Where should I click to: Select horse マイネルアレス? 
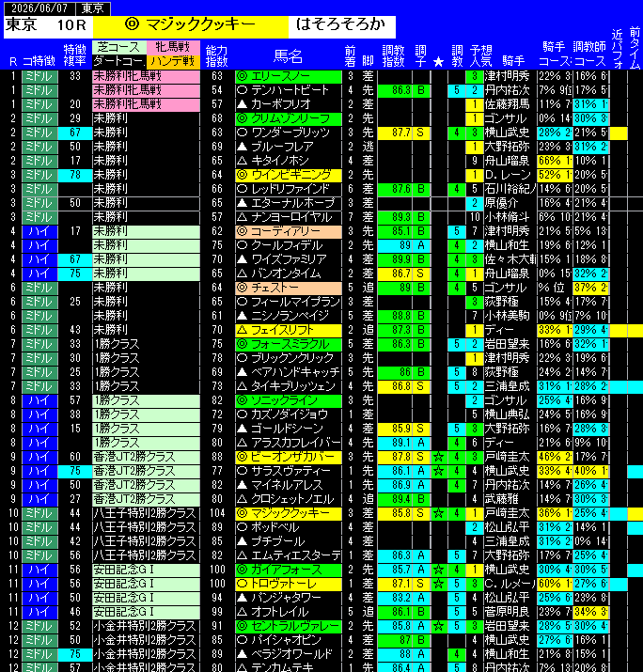pos(288,485)
